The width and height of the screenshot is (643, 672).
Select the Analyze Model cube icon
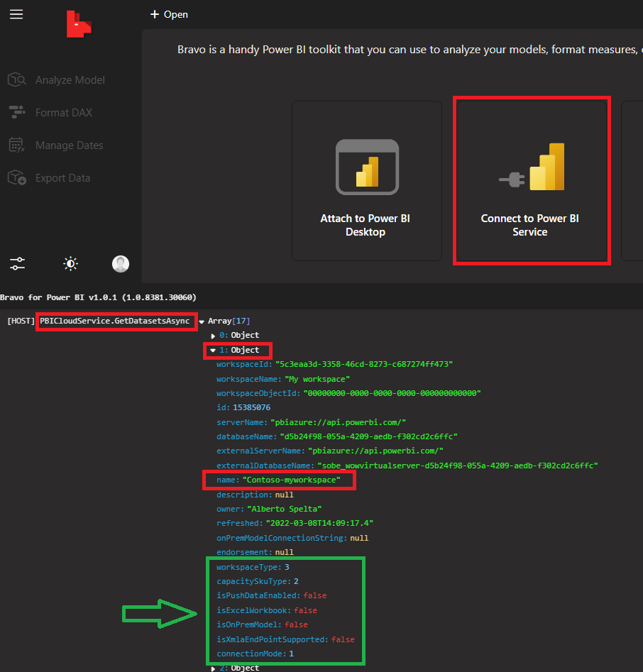tap(17, 79)
